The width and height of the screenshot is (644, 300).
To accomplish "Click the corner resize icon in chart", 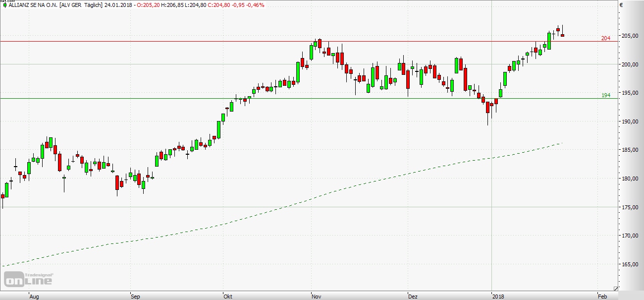I will [616, 288].
